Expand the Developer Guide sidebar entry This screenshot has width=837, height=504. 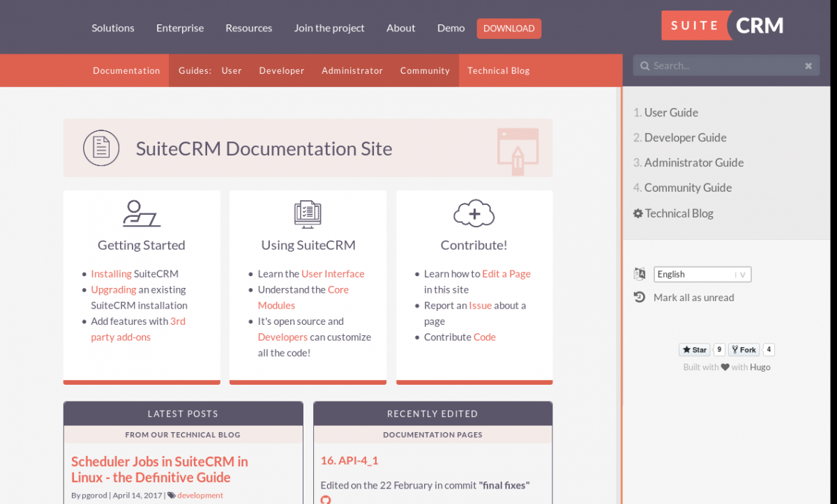(x=685, y=137)
